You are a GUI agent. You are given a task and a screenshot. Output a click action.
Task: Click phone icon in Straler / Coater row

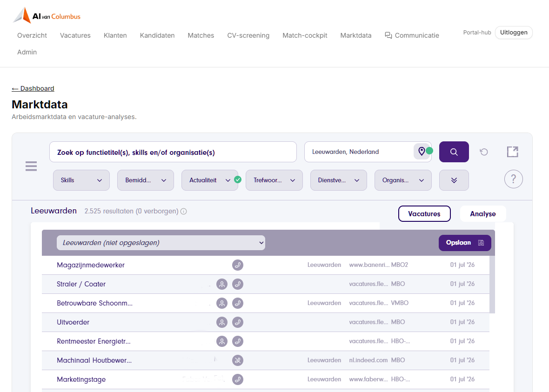click(x=238, y=284)
